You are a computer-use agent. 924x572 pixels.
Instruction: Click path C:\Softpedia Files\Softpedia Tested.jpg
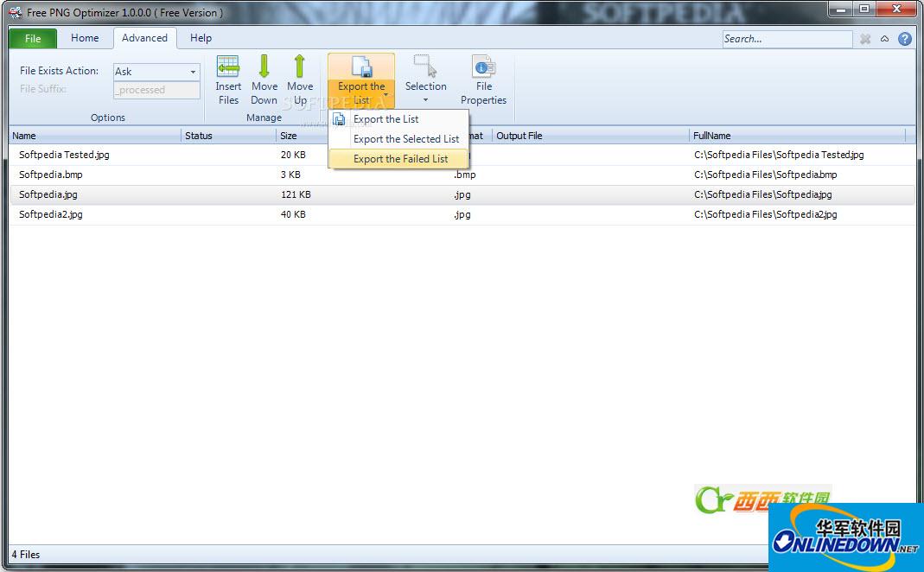[779, 155]
